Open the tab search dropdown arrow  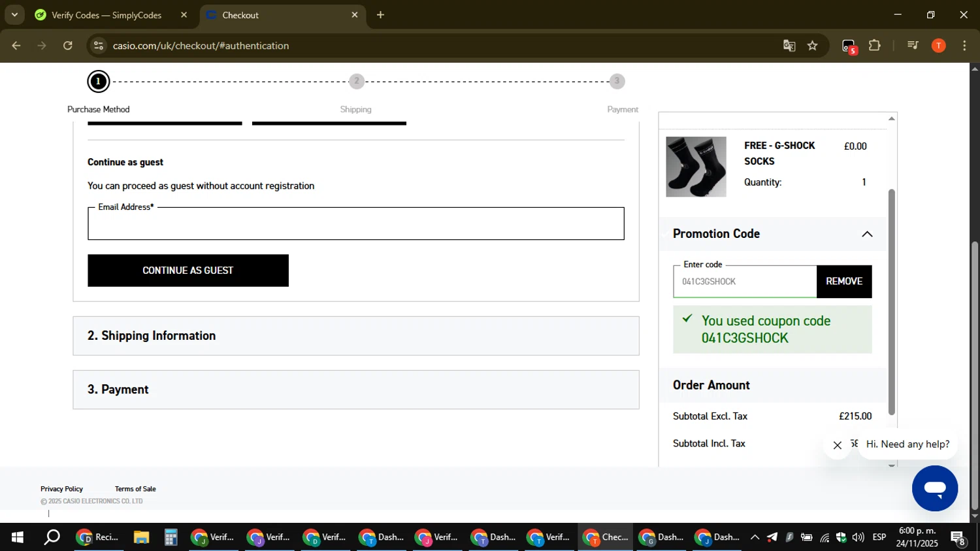(x=14, y=14)
